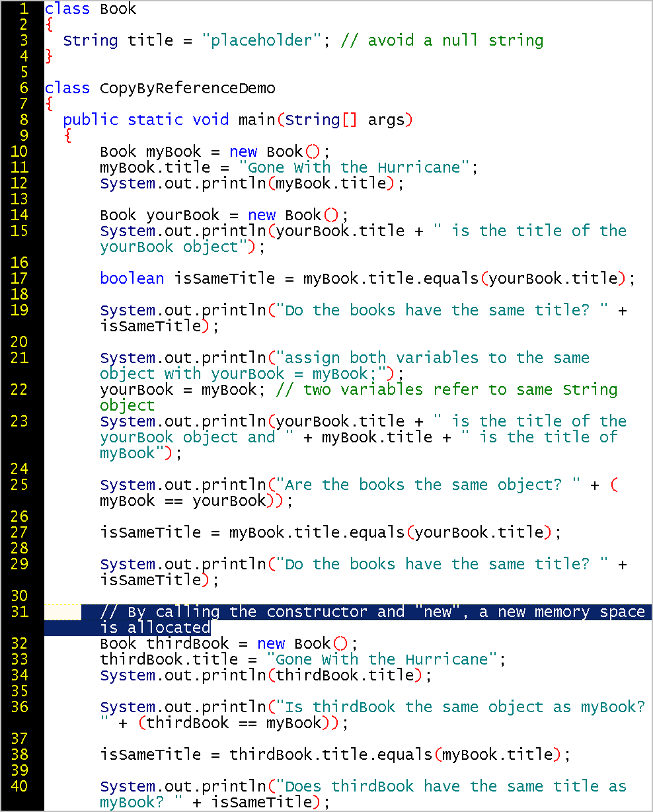This screenshot has height=812, width=653.
Task: Click "thirdBook.title" assignment on line 33
Action: point(303,660)
